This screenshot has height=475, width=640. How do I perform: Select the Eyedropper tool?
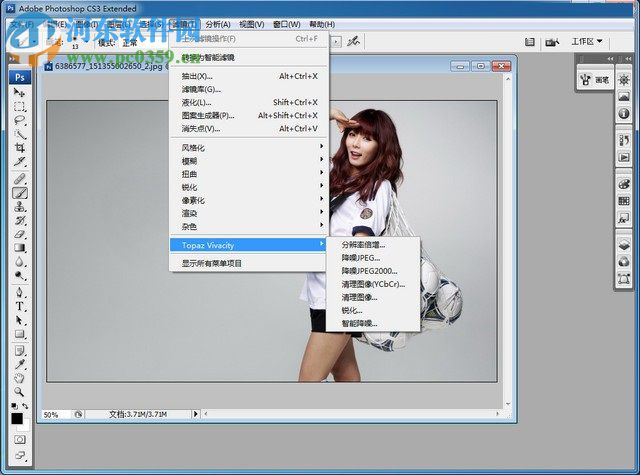pos(20,364)
